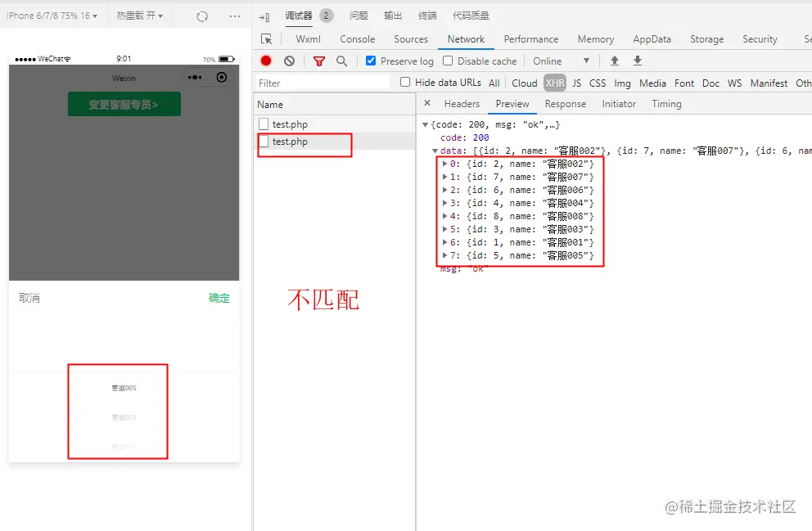
Task: Open the 热重载 开 dropdown
Action: click(x=139, y=16)
